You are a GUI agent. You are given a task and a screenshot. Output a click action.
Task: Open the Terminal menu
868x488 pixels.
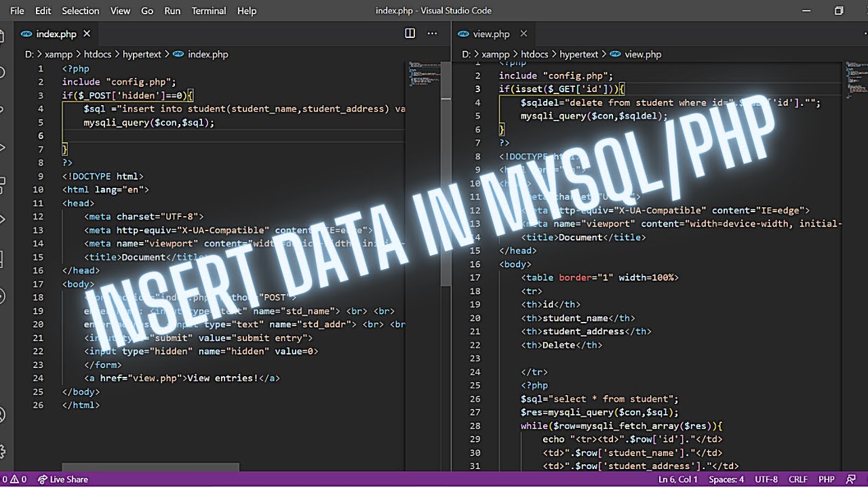pyautogui.click(x=209, y=11)
